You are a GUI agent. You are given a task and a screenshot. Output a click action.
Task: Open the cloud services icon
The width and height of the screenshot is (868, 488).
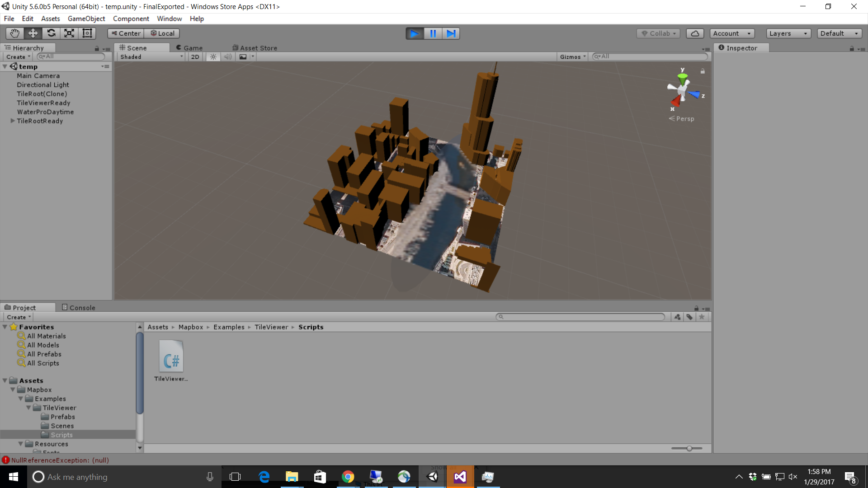(695, 33)
